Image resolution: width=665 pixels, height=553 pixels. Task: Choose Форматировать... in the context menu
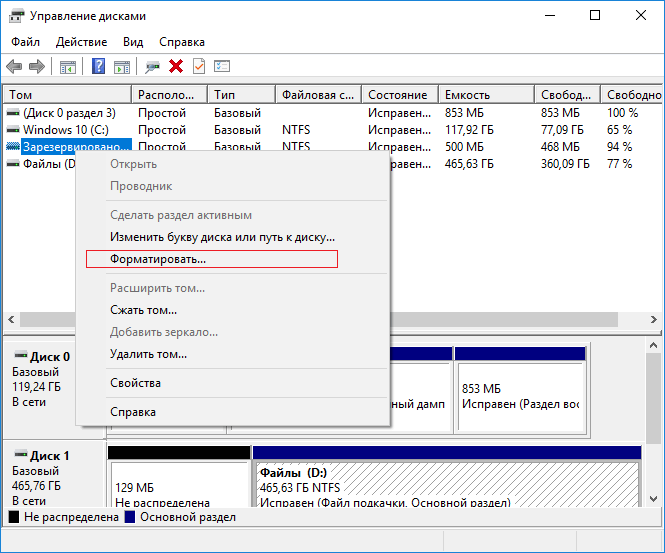tap(158, 259)
